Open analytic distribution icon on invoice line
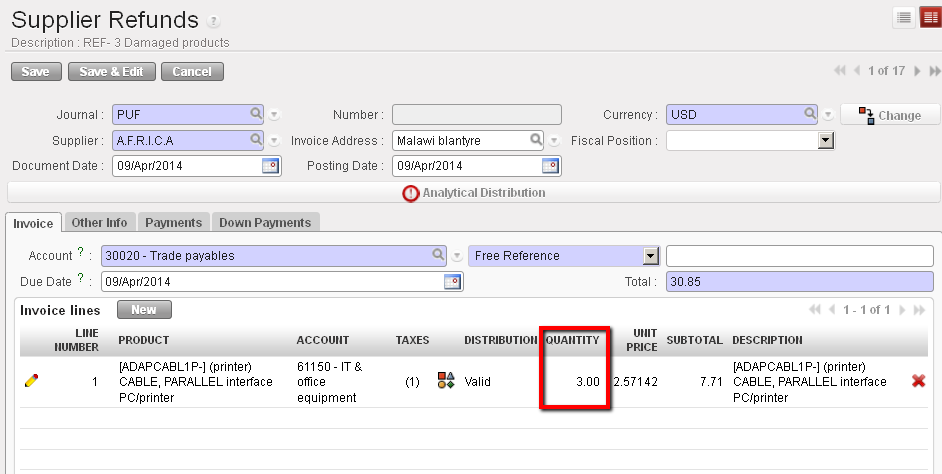The image size is (942, 474). (x=446, y=380)
